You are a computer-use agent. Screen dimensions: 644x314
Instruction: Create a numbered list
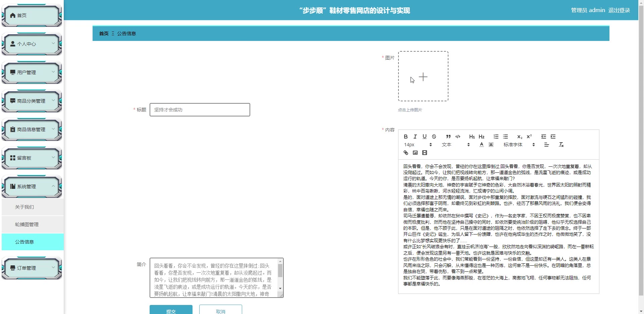pyautogui.click(x=496, y=137)
